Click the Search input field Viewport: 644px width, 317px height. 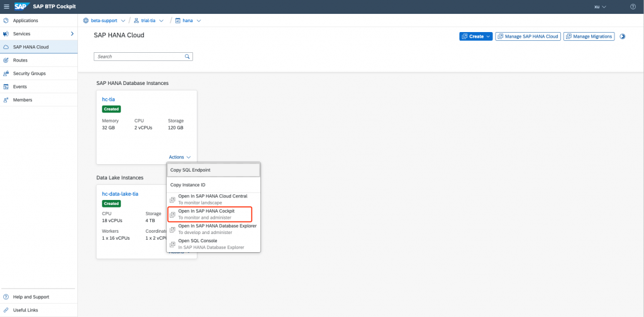tap(143, 57)
